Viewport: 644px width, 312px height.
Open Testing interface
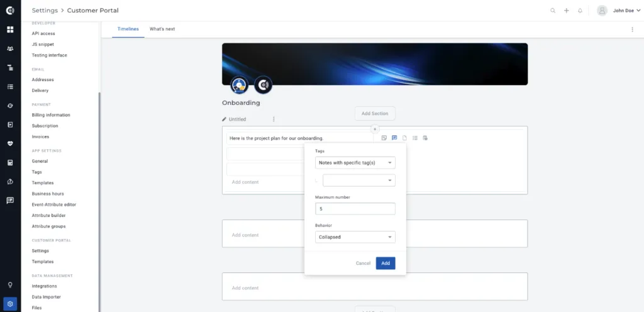tap(49, 55)
